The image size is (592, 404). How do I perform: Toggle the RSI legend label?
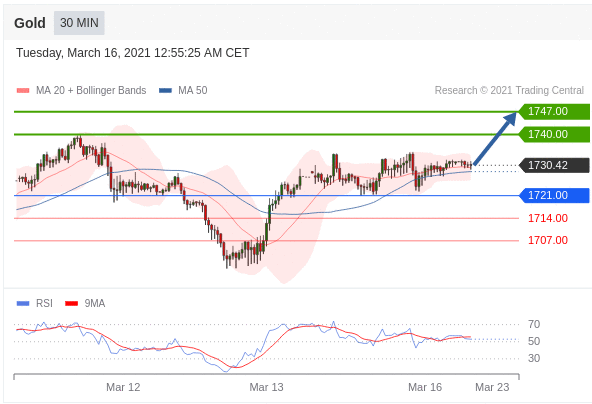tap(44, 303)
